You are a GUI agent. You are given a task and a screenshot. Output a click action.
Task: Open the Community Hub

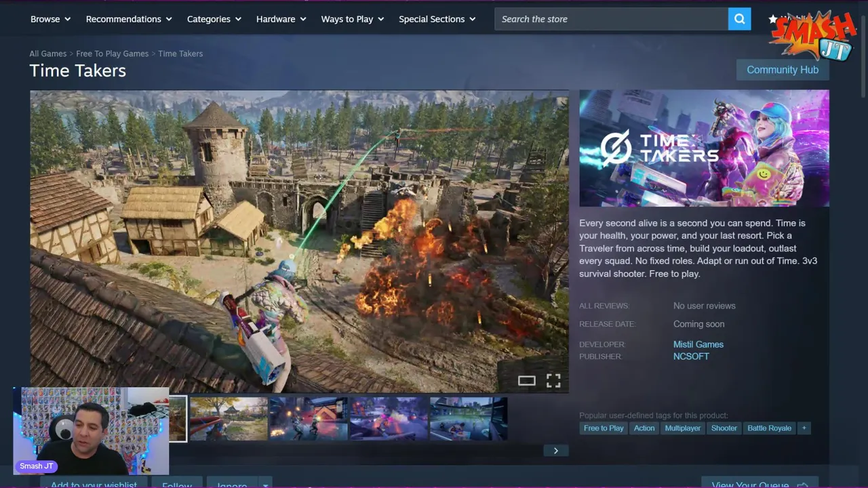tap(783, 70)
